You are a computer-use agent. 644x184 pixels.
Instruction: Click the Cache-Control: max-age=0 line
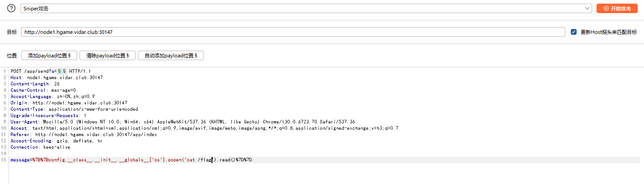click(43, 90)
